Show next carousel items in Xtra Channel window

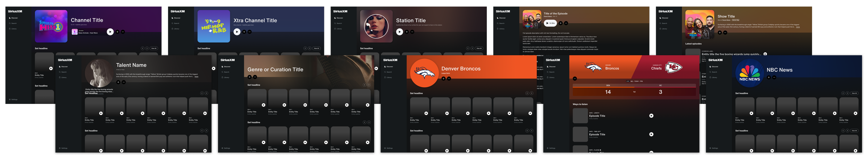[x=309, y=48]
